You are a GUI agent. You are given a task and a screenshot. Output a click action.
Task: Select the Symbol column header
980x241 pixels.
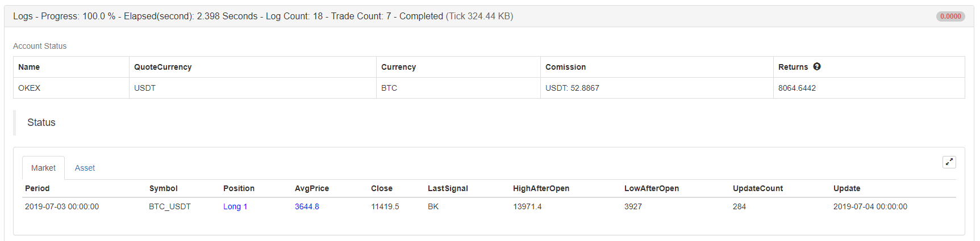pos(164,188)
